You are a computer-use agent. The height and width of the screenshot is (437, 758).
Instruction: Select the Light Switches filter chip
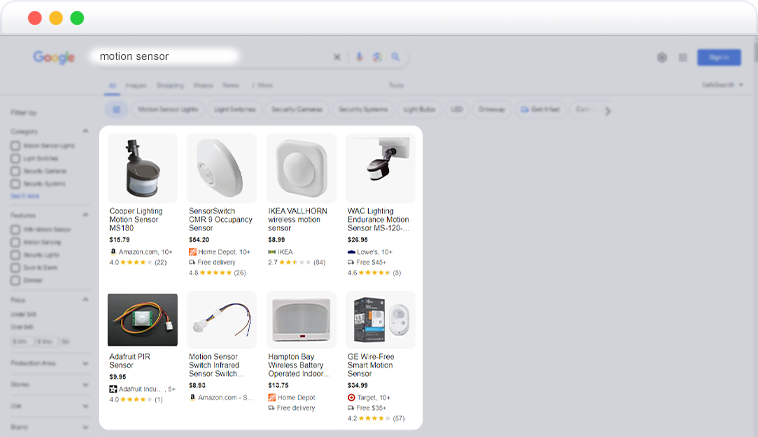click(x=235, y=110)
